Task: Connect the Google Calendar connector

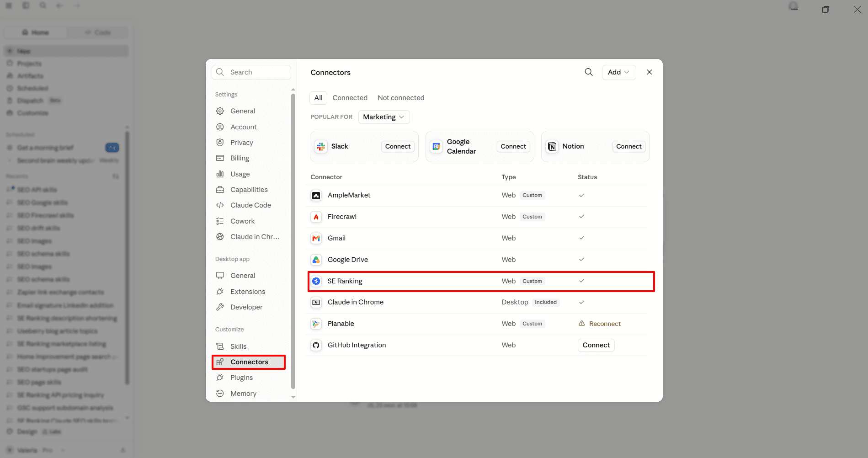Action: (x=513, y=146)
